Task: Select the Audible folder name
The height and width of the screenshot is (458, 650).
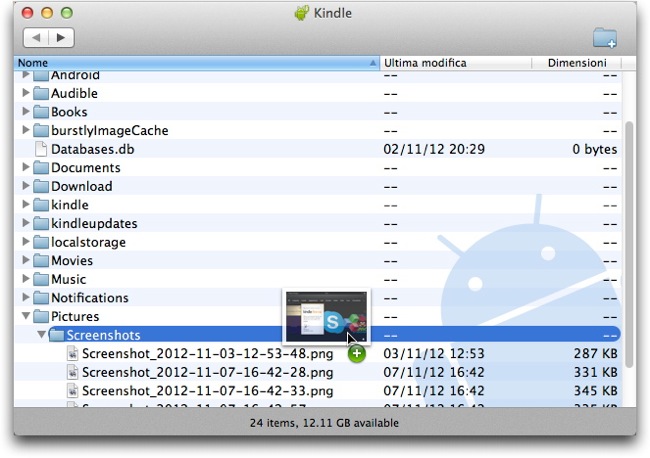Action: [x=74, y=93]
